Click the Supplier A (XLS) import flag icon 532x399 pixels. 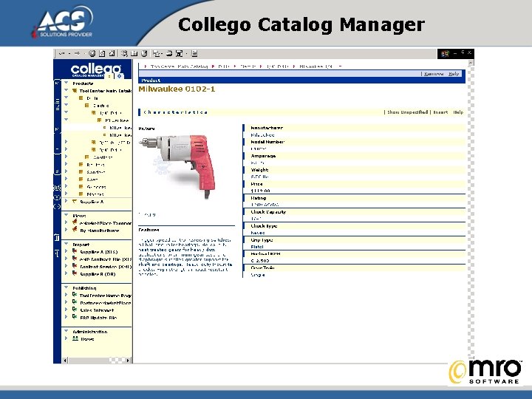tap(75, 251)
